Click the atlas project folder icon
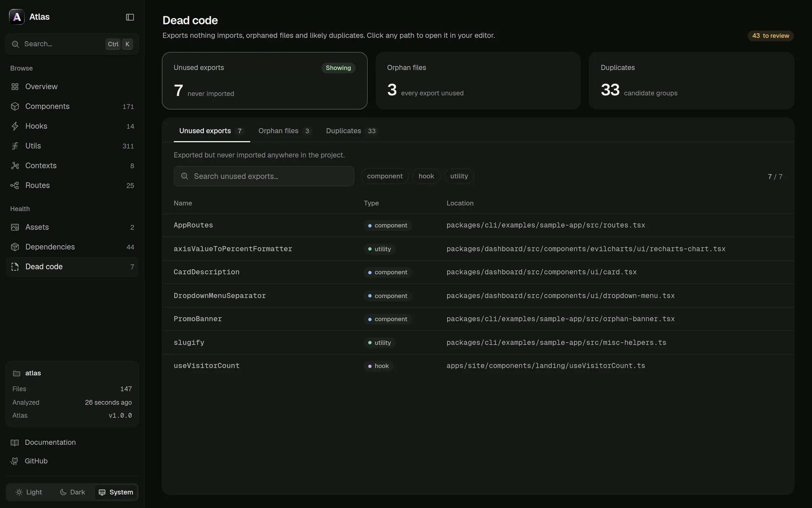 click(x=17, y=373)
